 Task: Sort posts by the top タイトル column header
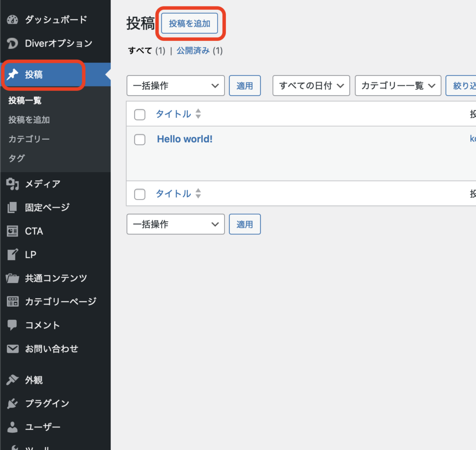click(173, 114)
